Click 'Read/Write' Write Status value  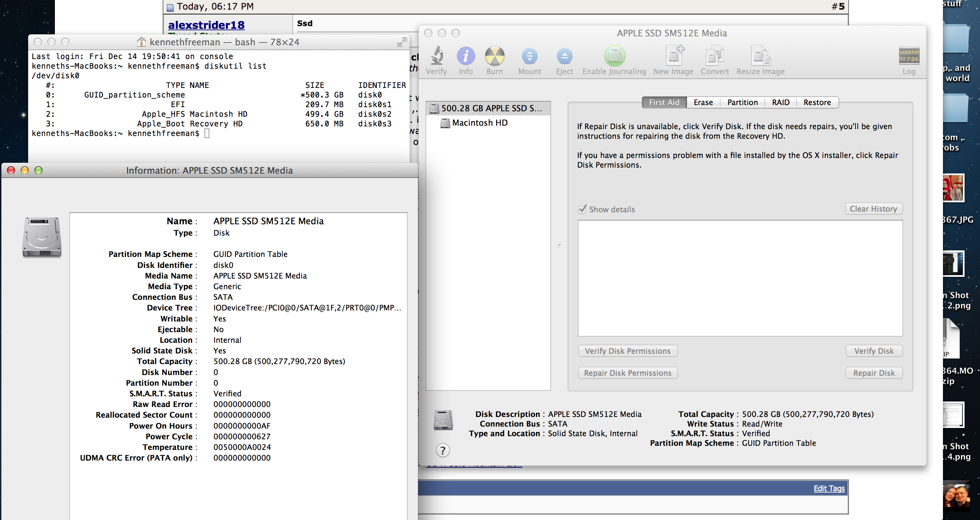click(762, 424)
